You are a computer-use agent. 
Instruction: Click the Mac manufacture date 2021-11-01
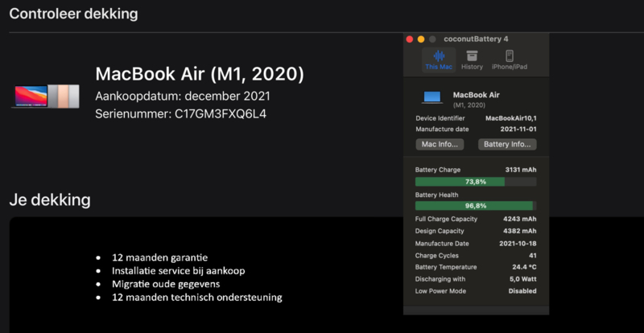pos(518,129)
